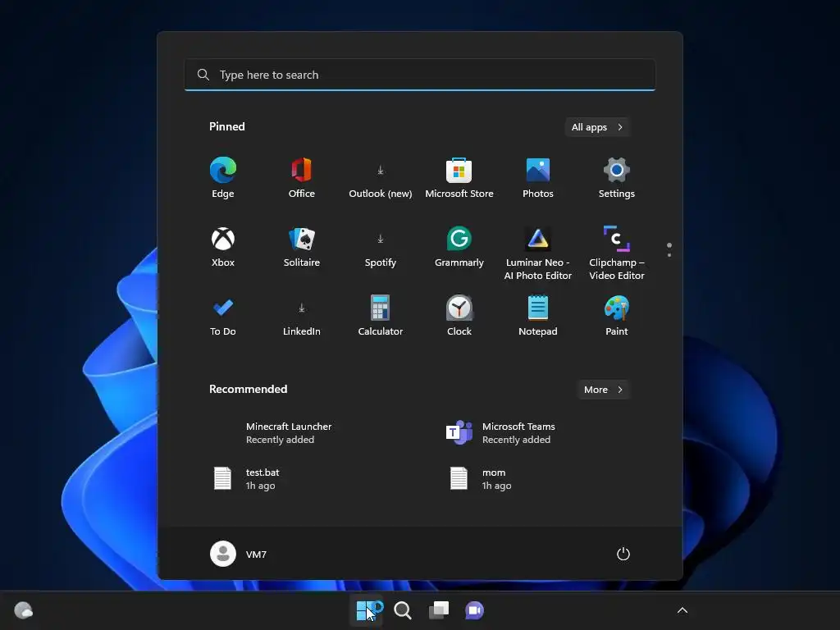Open Teams Chat on taskbar

(x=474, y=610)
